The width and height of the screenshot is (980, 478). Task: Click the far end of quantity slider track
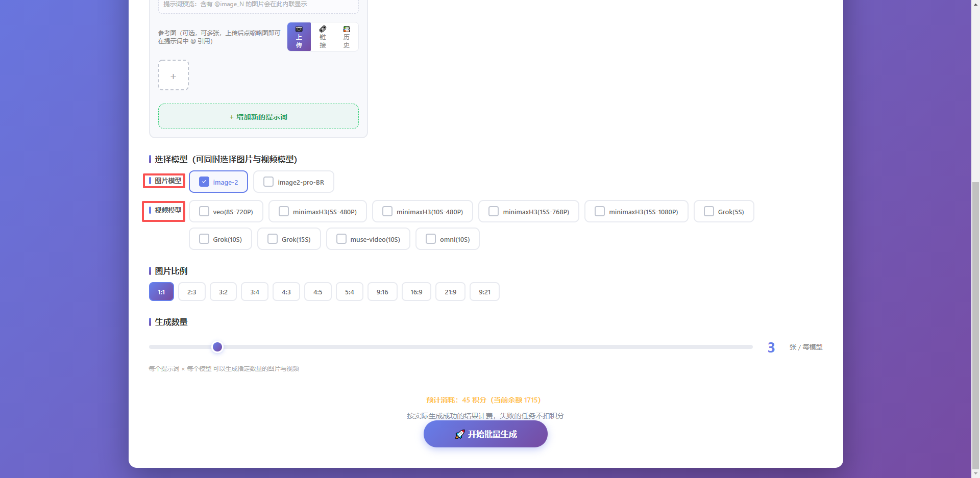(750, 347)
